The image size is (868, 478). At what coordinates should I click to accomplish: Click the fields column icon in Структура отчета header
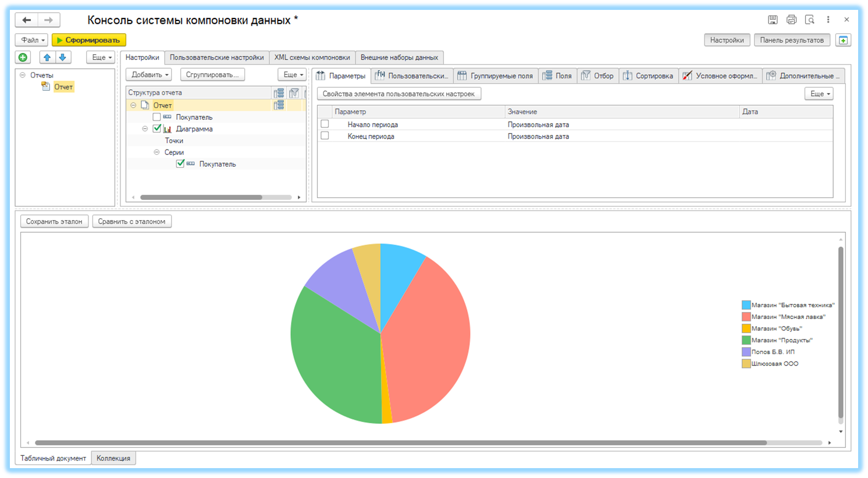(279, 93)
